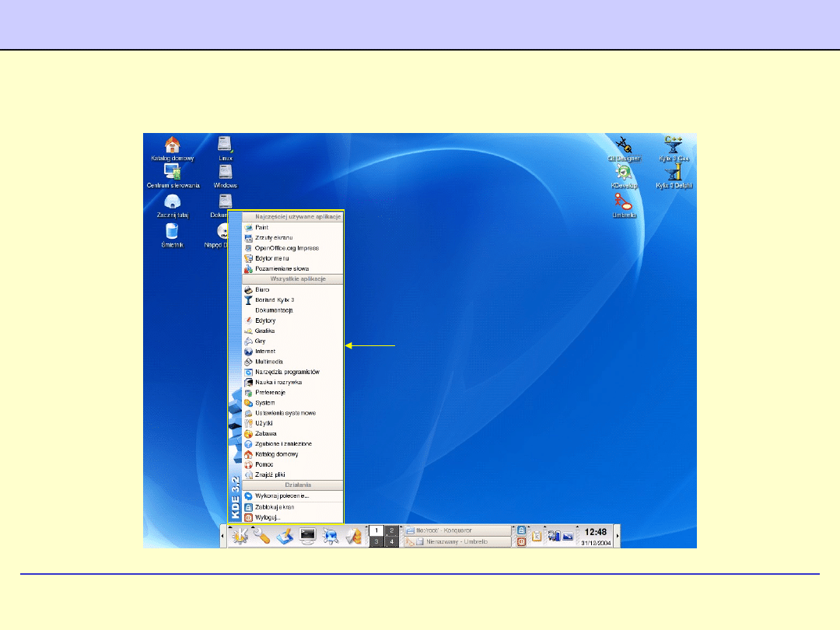Click the Konqueror taskbar window button
840x630 pixels.
457,530
